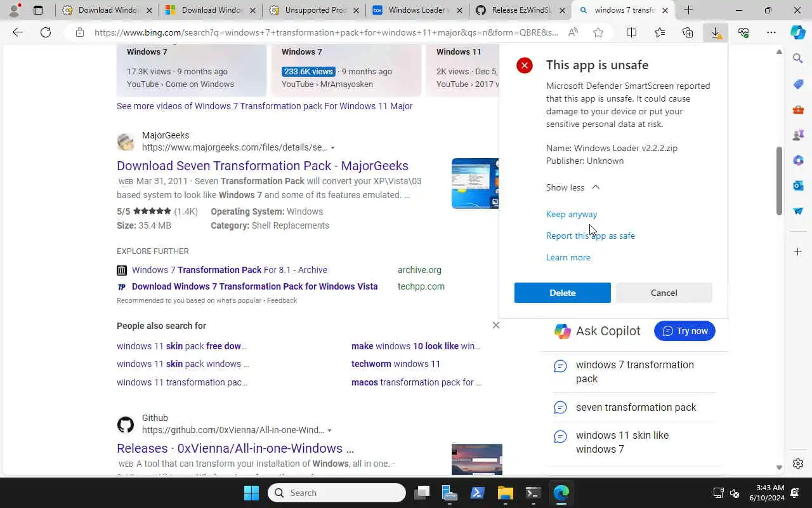812x508 pixels.
Task: Search make windows 10 look like suggestion
Action: tap(416, 346)
